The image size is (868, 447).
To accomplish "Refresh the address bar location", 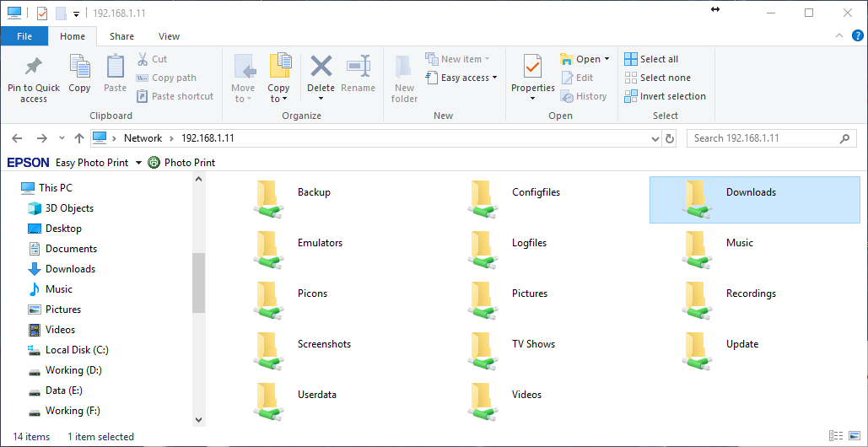I will [670, 138].
